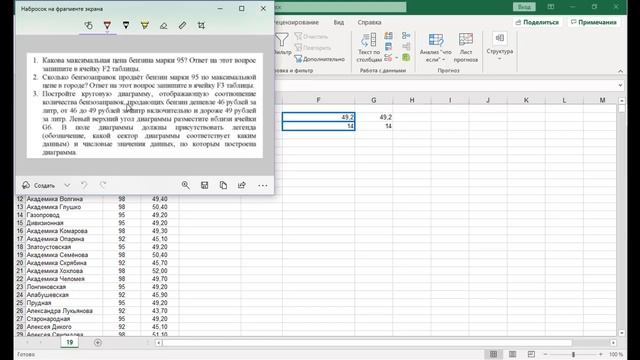Click Очистить in the filter group
The image size is (640, 360).
coord(311,37)
